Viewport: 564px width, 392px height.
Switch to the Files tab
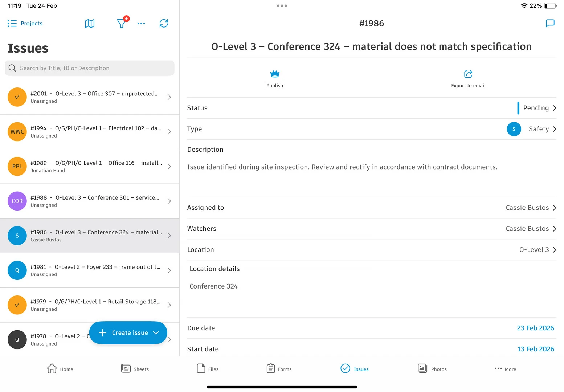click(208, 369)
